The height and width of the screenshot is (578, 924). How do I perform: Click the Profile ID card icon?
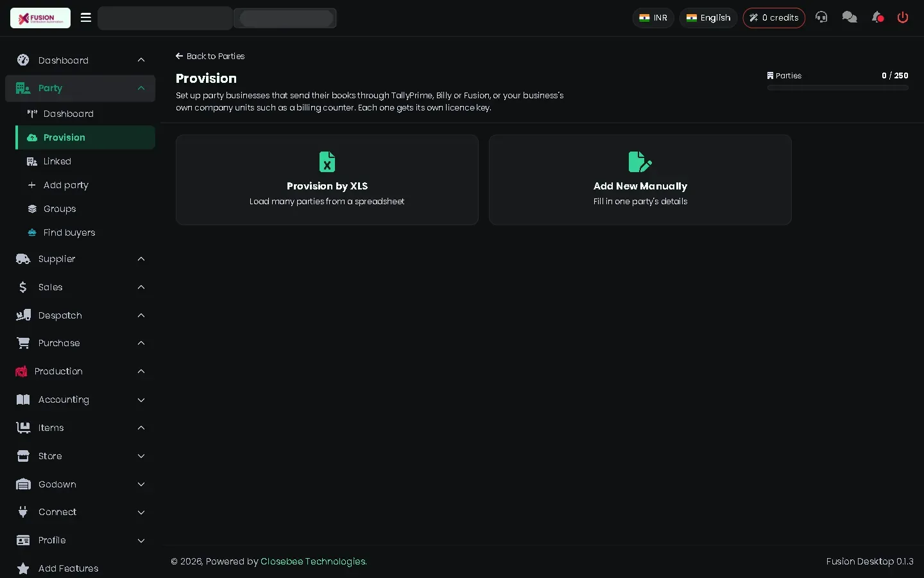tap(23, 540)
